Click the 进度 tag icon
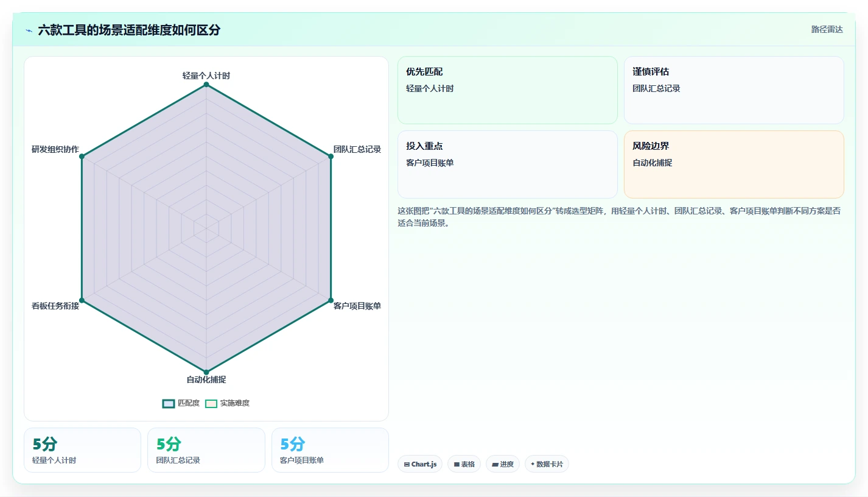868x497 pixels. pos(495,464)
